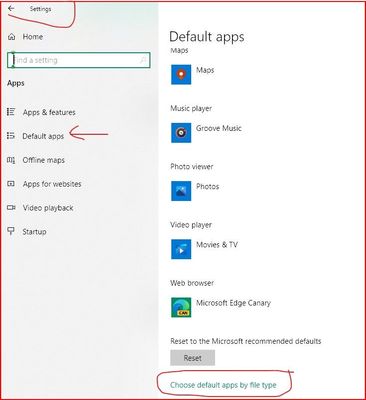This screenshot has height=400, width=366.
Task: Click the Photo viewer section label
Action: click(x=192, y=166)
